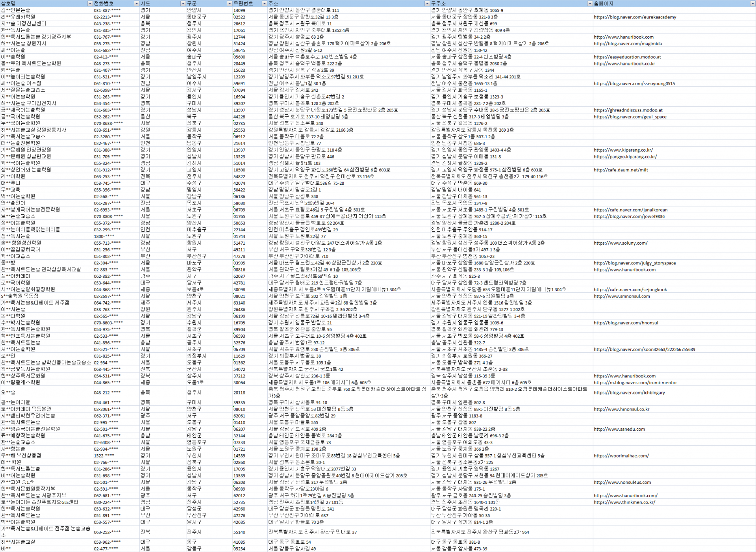This screenshot has height=552, width=756.
Task: Expand the 구주소 filter dropdown
Action: (589, 4)
